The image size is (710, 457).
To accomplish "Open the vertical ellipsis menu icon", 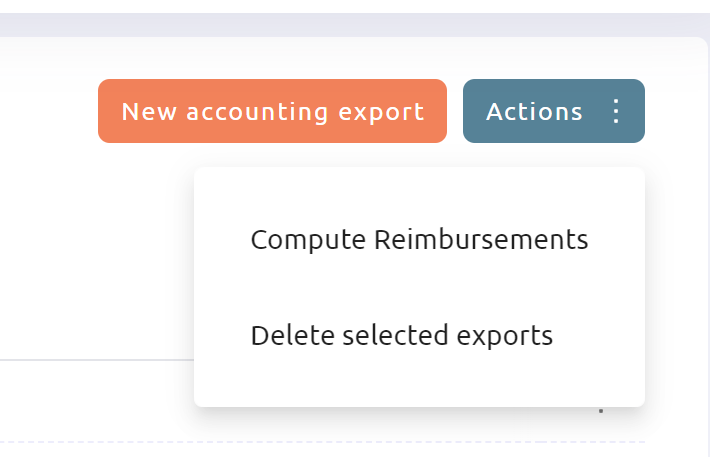I will tap(615, 111).
